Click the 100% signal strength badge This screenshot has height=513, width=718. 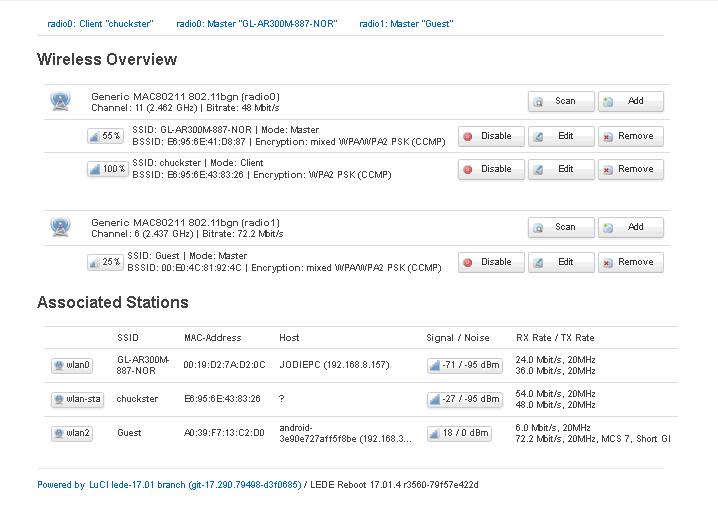(108, 169)
